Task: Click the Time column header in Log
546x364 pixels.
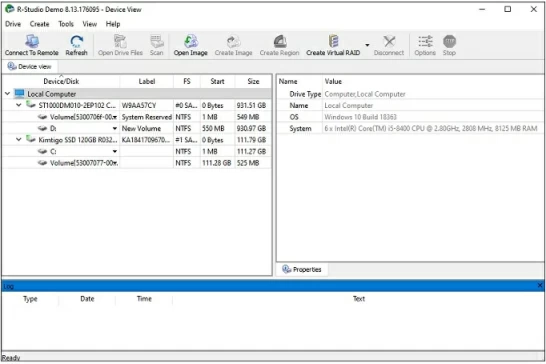Action: pos(144,299)
